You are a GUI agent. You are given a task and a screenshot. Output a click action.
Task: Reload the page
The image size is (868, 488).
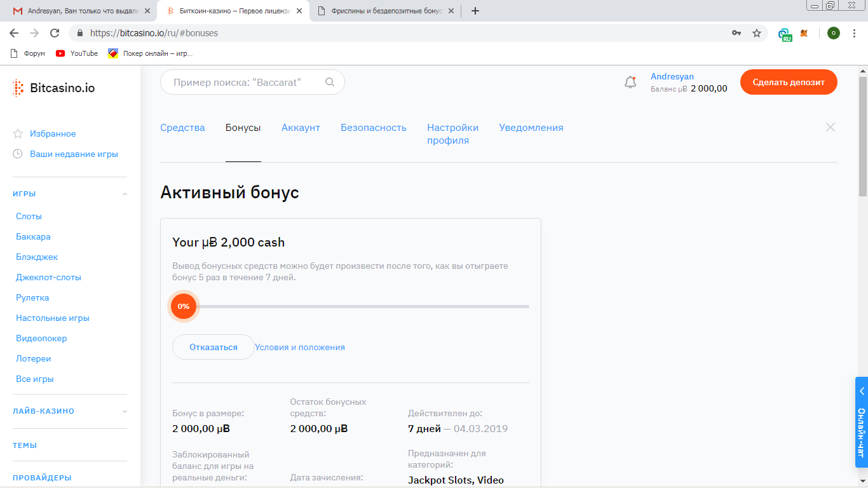click(55, 33)
